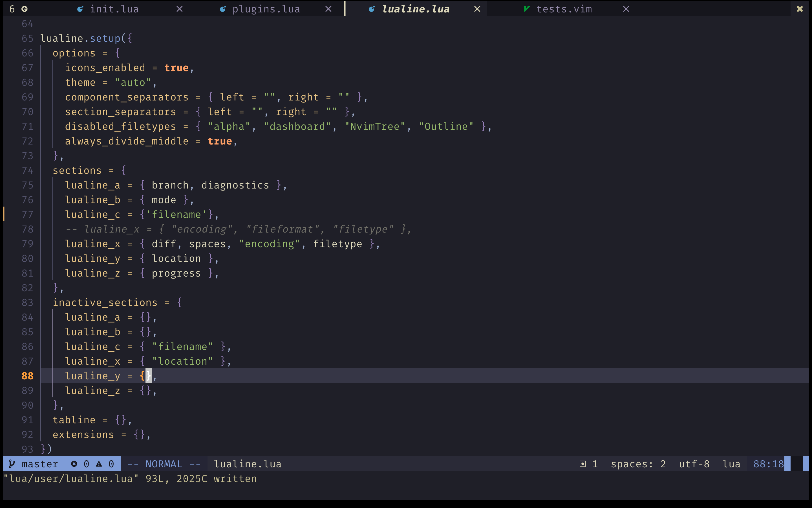Image resolution: width=812 pixels, height=508 pixels.
Task: Click the 'spaces: 2' status entry
Action: click(638, 464)
